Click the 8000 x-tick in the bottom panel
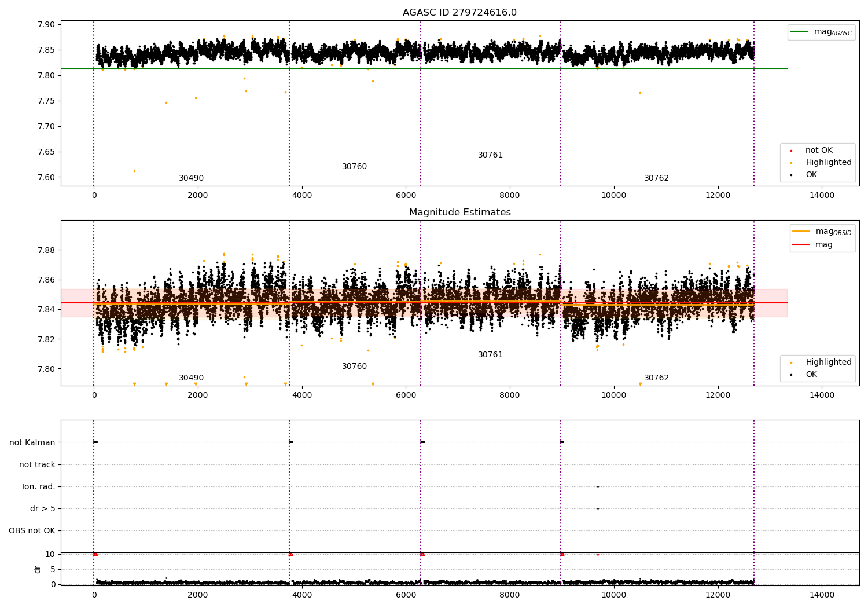The width and height of the screenshot is (868, 608). tap(510, 595)
